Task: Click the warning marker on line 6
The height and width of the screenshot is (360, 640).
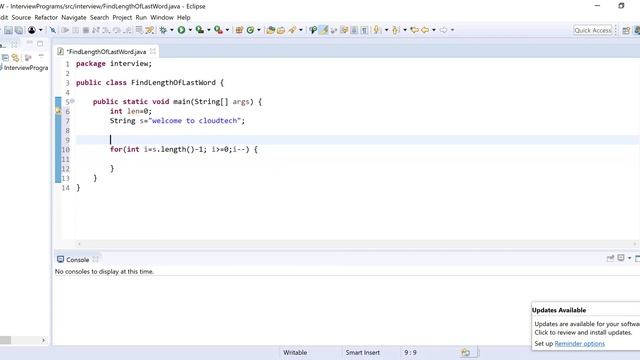Action: click(58, 111)
